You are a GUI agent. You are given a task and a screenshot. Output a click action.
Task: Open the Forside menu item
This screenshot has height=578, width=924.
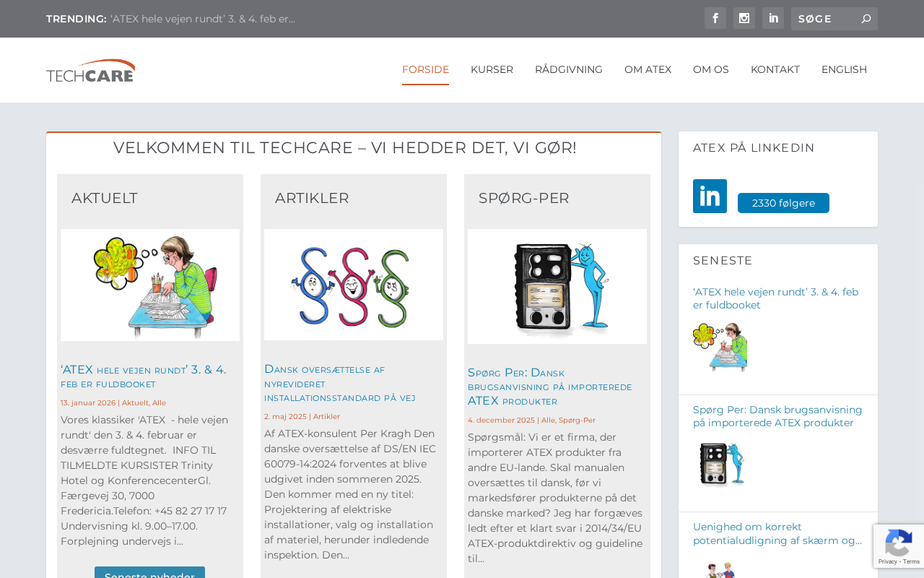[x=425, y=69]
